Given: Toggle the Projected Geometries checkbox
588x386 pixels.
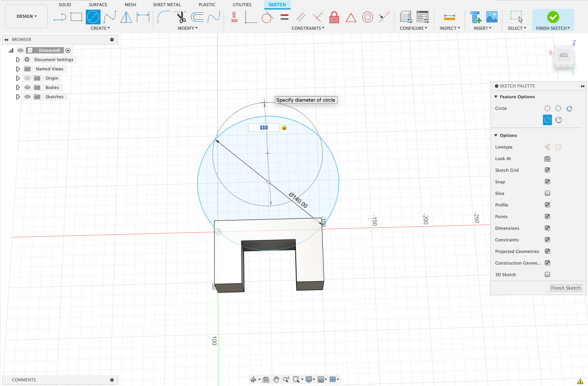Looking at the screenshot, I should point(547,251).
